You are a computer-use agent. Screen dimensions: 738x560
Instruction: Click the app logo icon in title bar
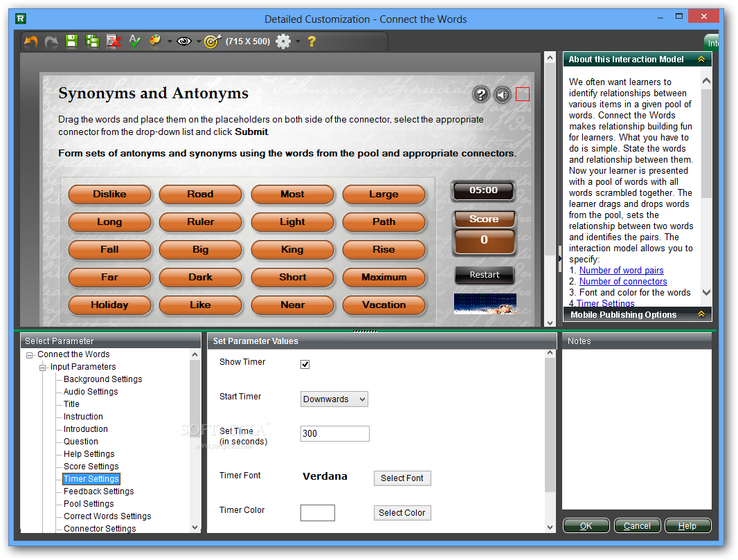(20, 19)
